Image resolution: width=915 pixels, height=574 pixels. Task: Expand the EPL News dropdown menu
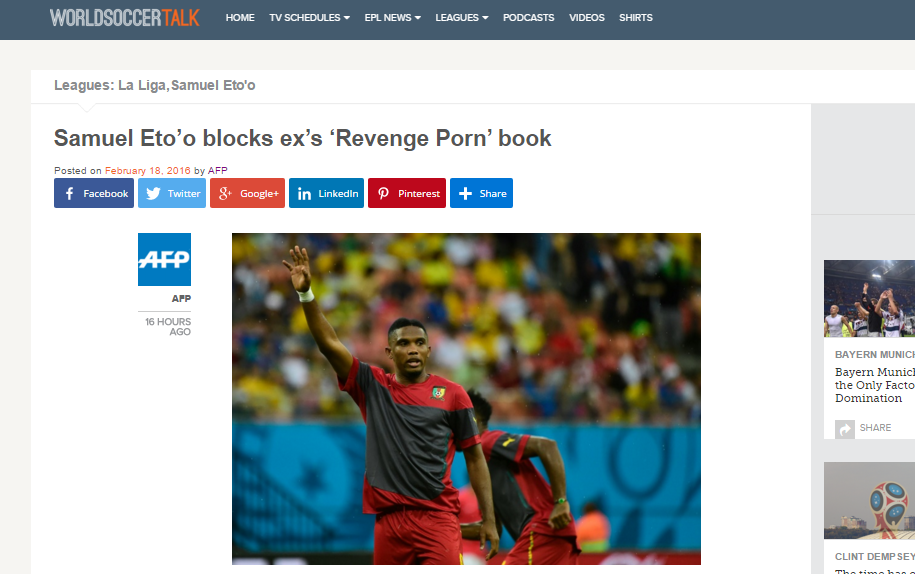[393, 18]
